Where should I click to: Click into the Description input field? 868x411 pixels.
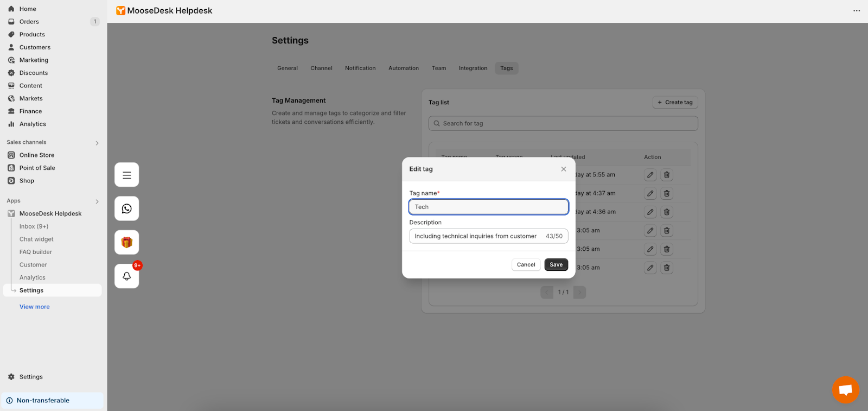click(489, 236)
